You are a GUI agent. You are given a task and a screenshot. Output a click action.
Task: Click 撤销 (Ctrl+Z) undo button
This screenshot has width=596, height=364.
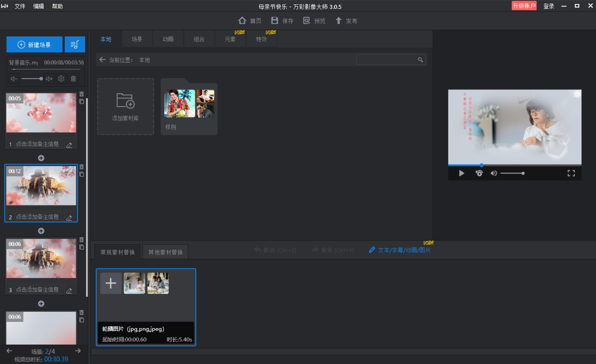pyautogui.click(x=275, y=250)
